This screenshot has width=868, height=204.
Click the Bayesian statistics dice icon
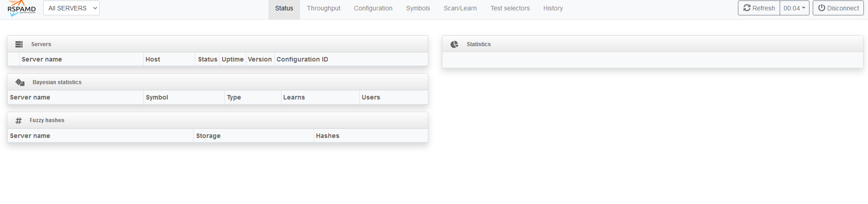[20, 82]
